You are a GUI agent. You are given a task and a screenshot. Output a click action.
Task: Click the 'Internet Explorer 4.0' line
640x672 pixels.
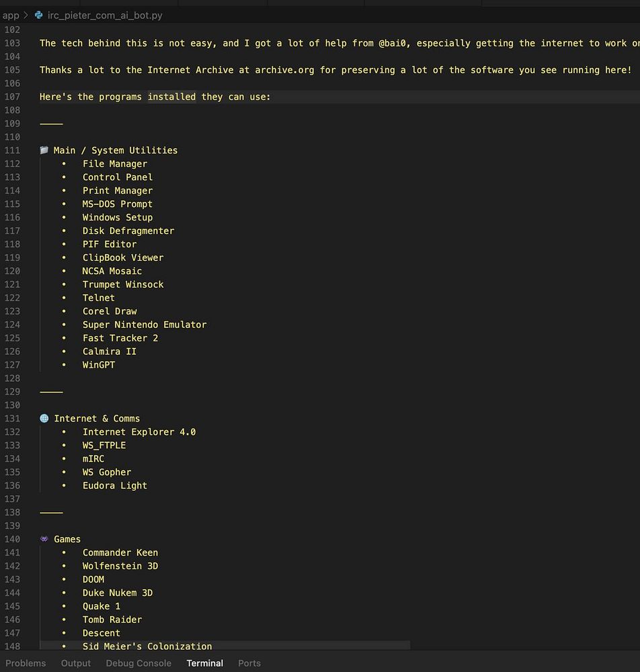[139, 432]
